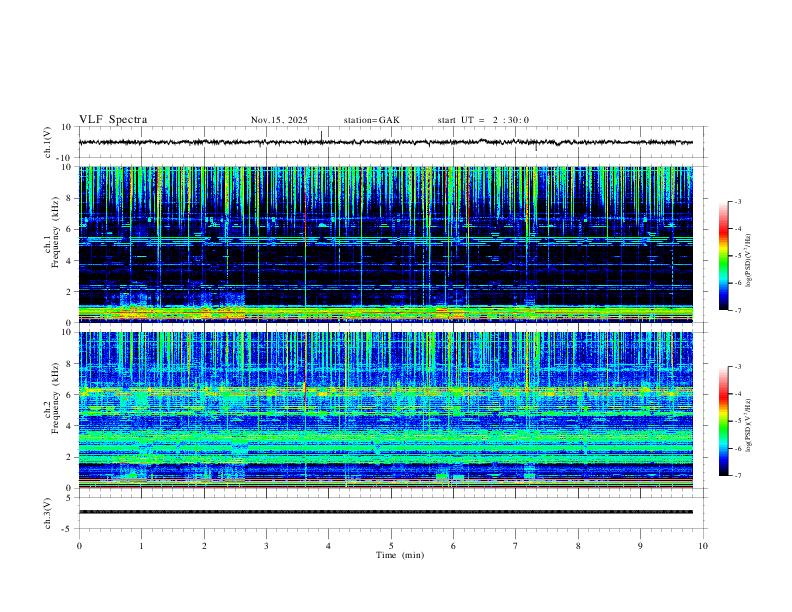Screen dimensions: 792x612
Task: Click the "station=GAK" label
Action: 372,120
